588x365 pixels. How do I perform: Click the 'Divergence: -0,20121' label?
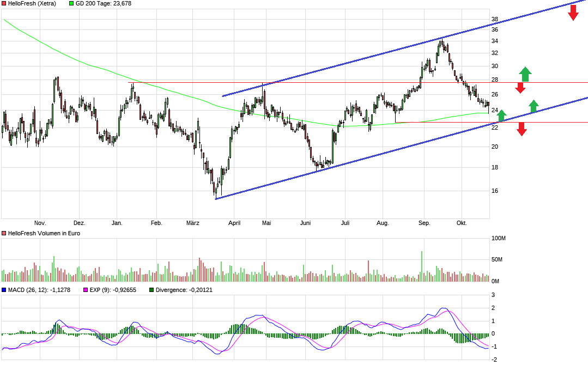coord(184,290)
